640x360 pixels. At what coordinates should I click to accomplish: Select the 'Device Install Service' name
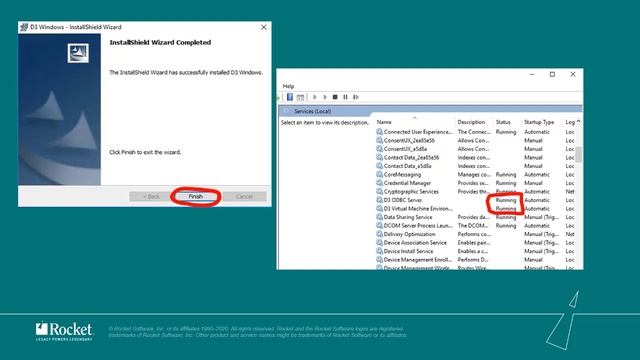[x=408, y=251]
